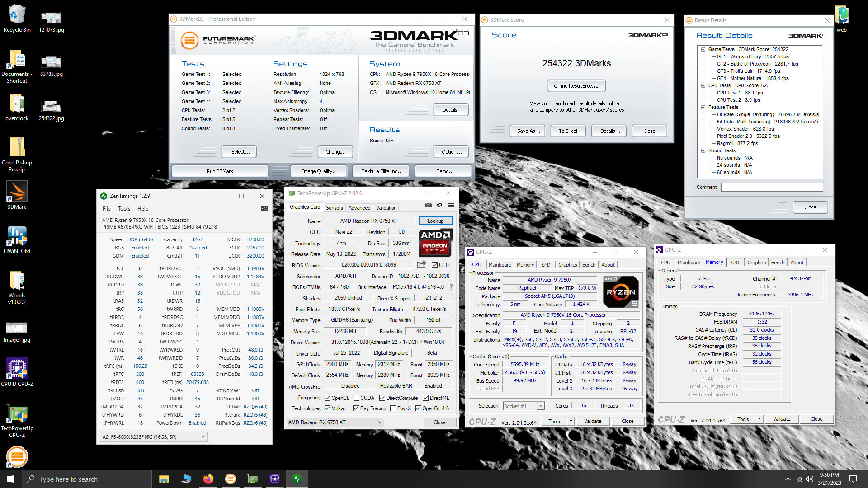This screenshot has width=868, height=488.
Task: Open Documents - Shortcut desktop icon
Action: (x=17, y=66)
